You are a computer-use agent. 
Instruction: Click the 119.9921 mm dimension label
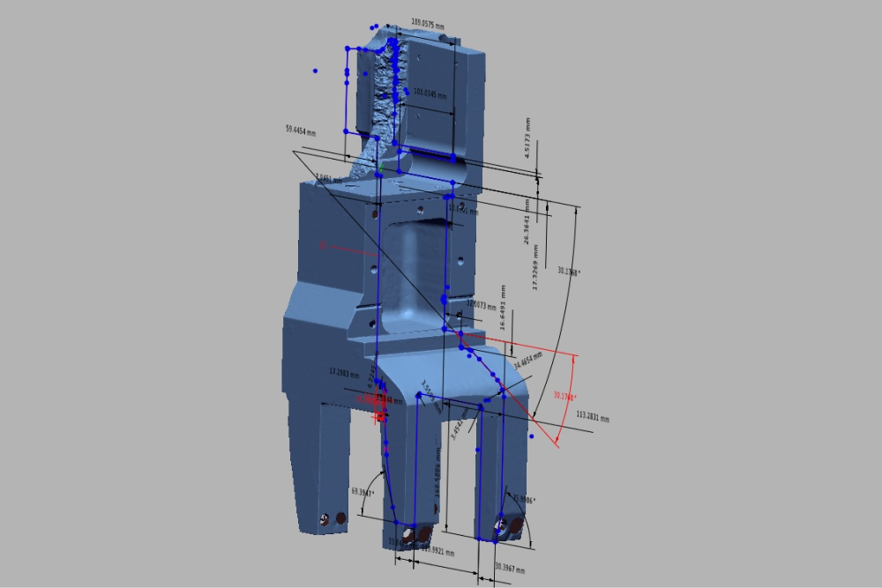[437, 550]
